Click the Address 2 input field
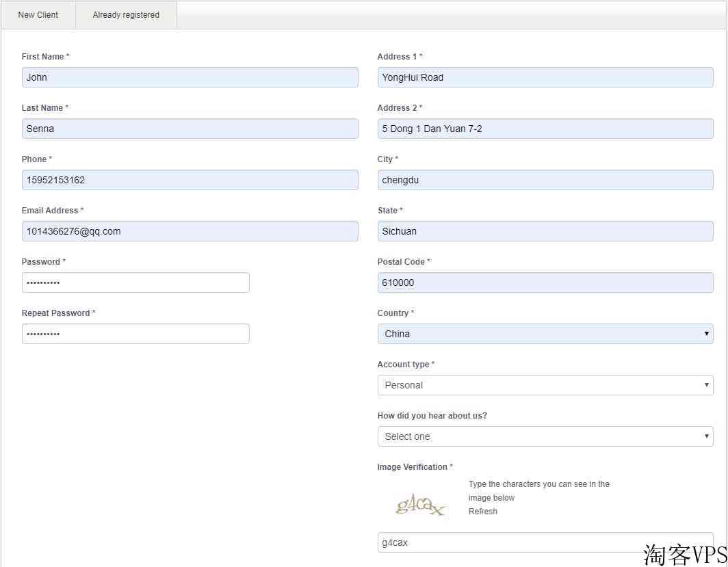This screenshot has height=567, width=728. pyautogui.click(x=545, y=129)
